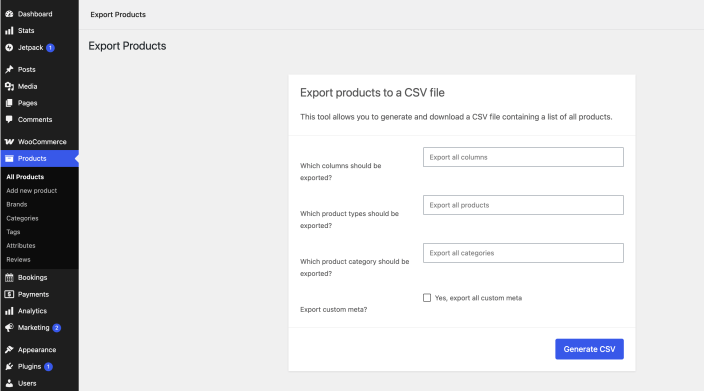Click the Jetpack logo icon

point(9,48)
